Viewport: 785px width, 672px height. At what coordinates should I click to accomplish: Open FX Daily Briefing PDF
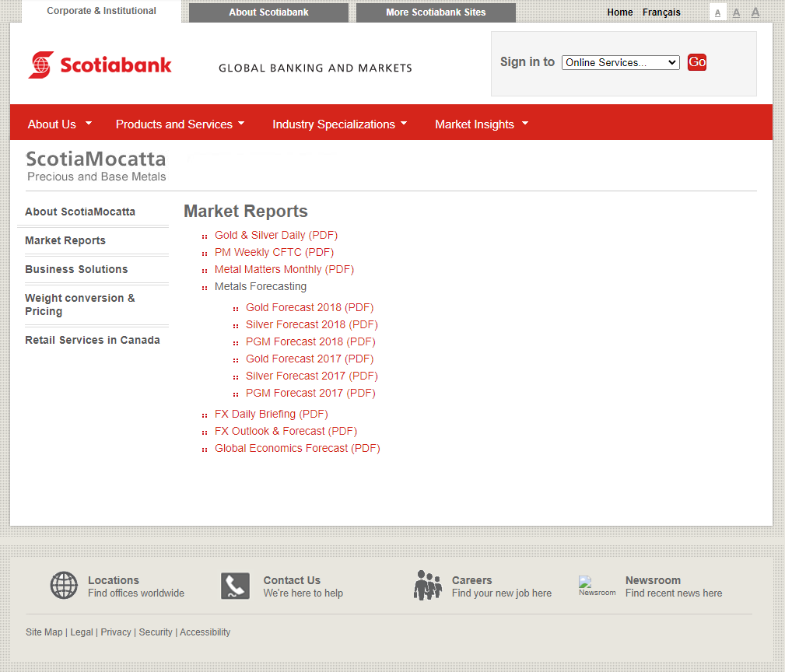[272, 414]
